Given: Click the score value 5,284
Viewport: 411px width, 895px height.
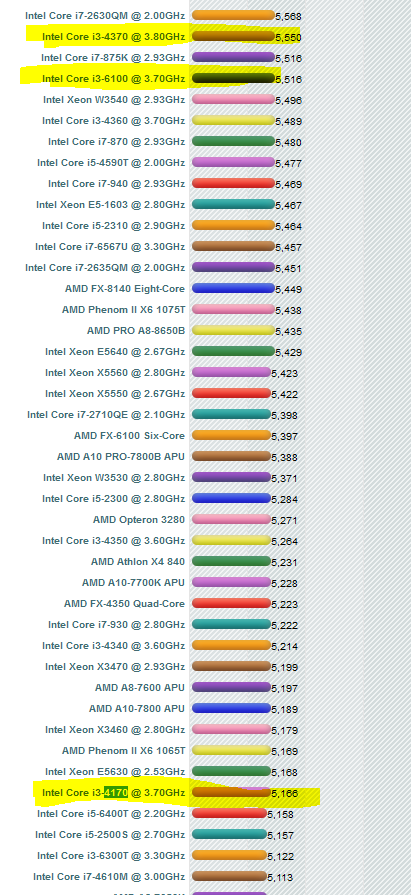Looking at the screenshot, I should coord(284,499).
